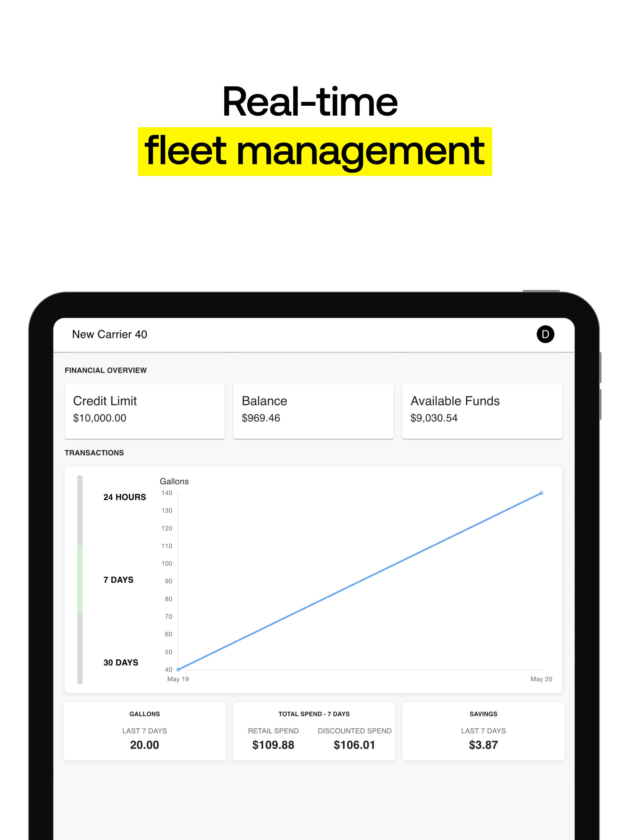
Task: Click the Gallons chart axis label
Action: [174, 481]
